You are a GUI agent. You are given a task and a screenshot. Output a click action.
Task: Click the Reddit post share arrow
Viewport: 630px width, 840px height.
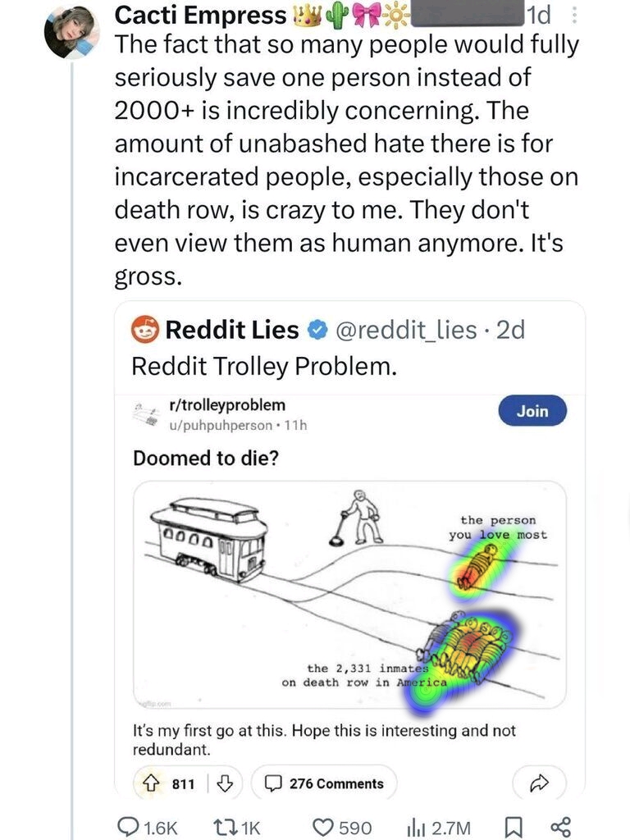point(538,783)
